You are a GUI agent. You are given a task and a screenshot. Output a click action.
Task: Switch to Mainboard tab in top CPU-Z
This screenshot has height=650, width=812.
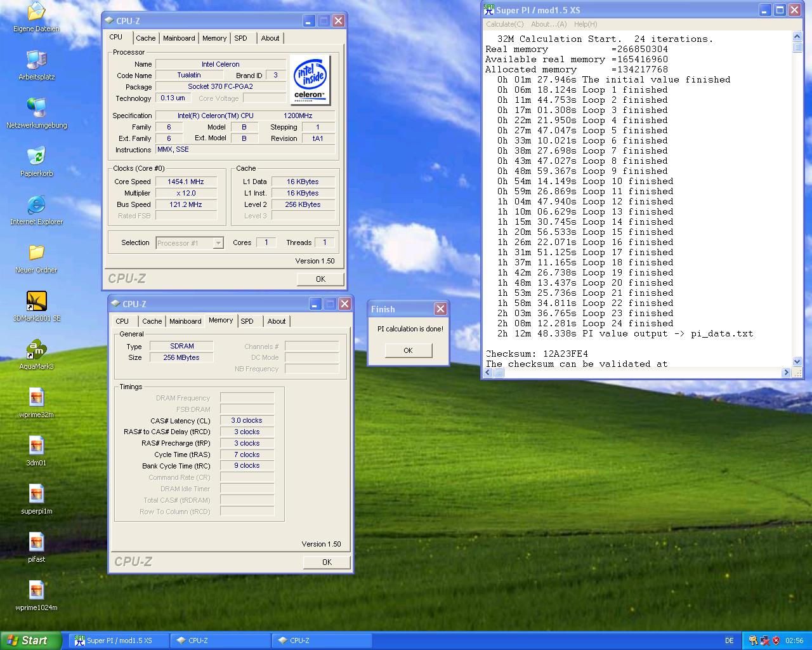click(179, 38)
